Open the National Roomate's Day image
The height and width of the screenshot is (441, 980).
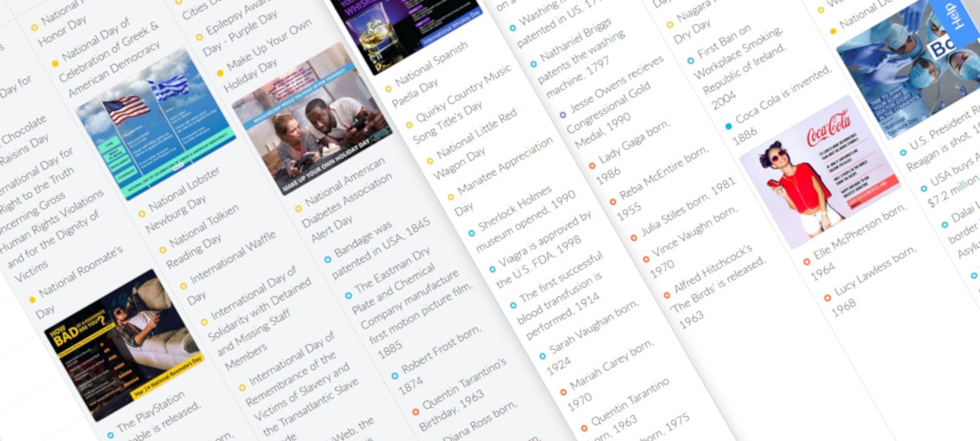[x=125, y=346]
